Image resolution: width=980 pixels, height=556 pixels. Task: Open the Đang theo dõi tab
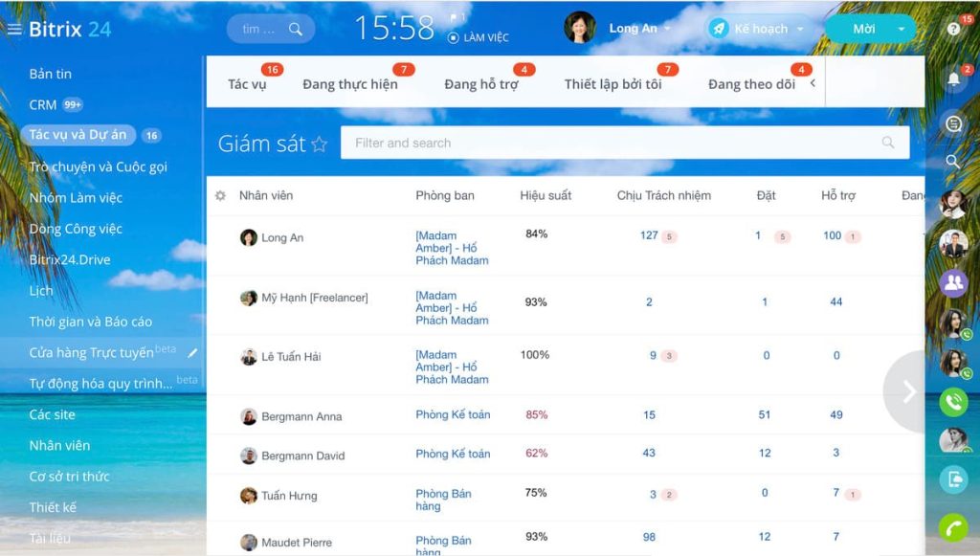[752, 84]
